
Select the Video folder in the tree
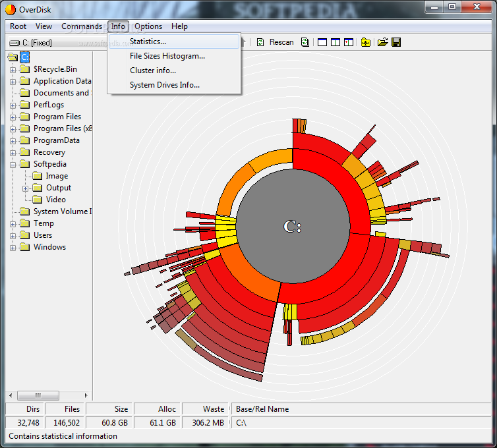[55, 200]
